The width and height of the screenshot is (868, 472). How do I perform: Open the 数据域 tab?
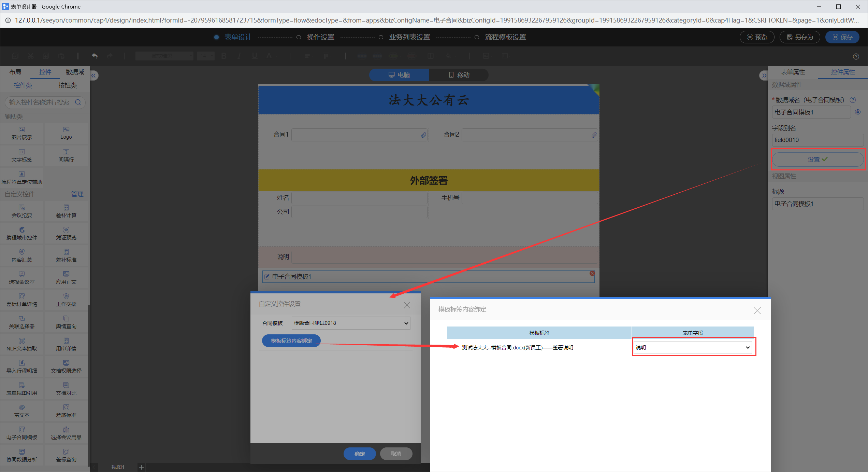75,72
